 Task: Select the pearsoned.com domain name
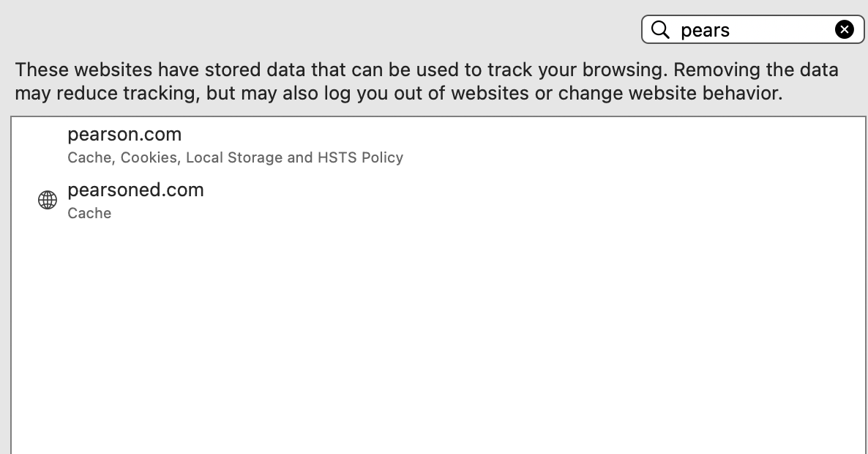[135, 190]
